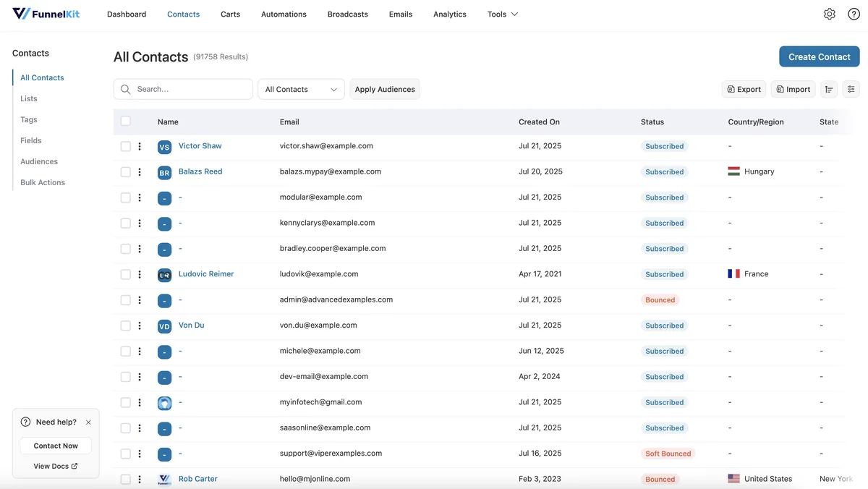
Task: Open Ludovic Reimer contact name link
Action: pyautogui.click(x=206, y=274)
